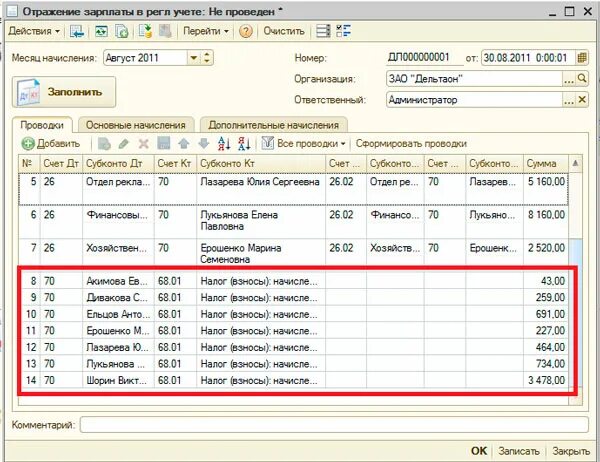Click the Счет Дт column header
This screenshot has width=600, height=462.
61,163
